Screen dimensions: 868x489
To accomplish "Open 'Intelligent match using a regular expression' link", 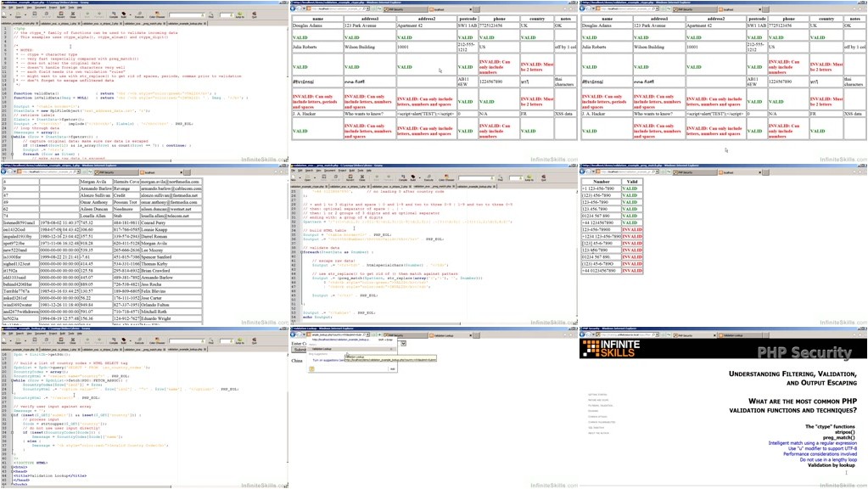I will [x=812, y=443].
